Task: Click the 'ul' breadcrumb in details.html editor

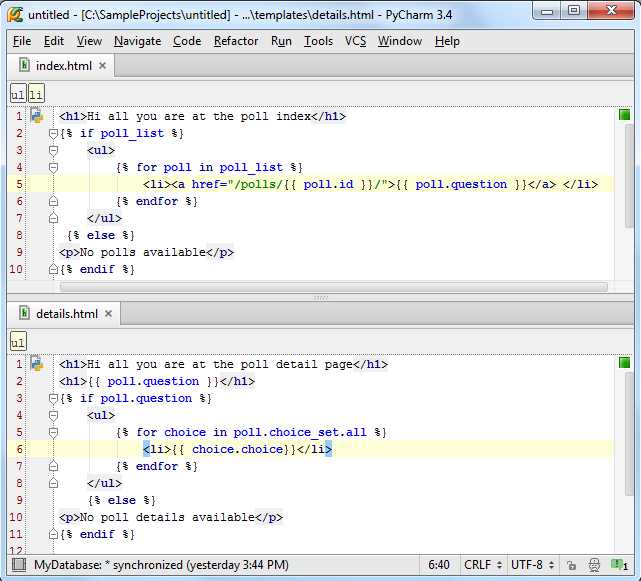Action: (18, 342)
